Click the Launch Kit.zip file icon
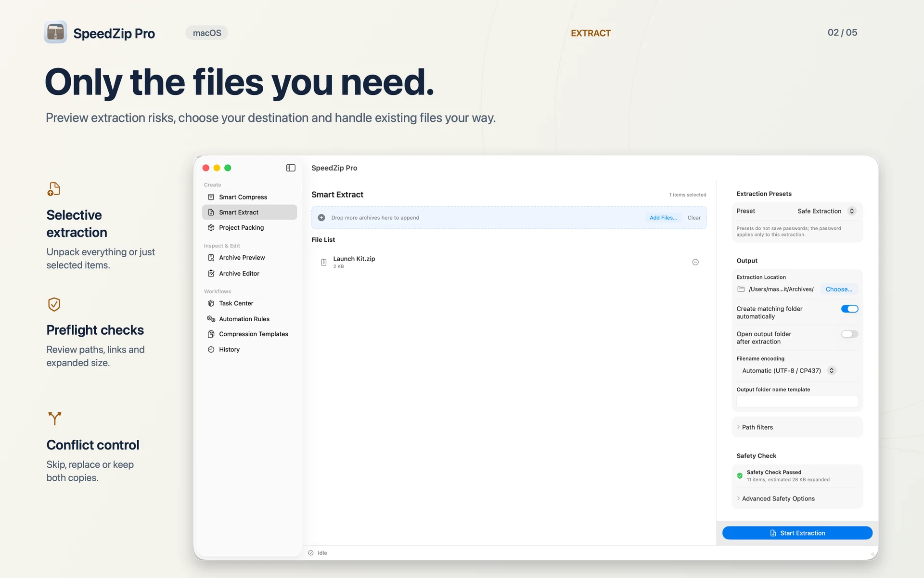Screen dimensions: 924x578 [x=324, y=262]
